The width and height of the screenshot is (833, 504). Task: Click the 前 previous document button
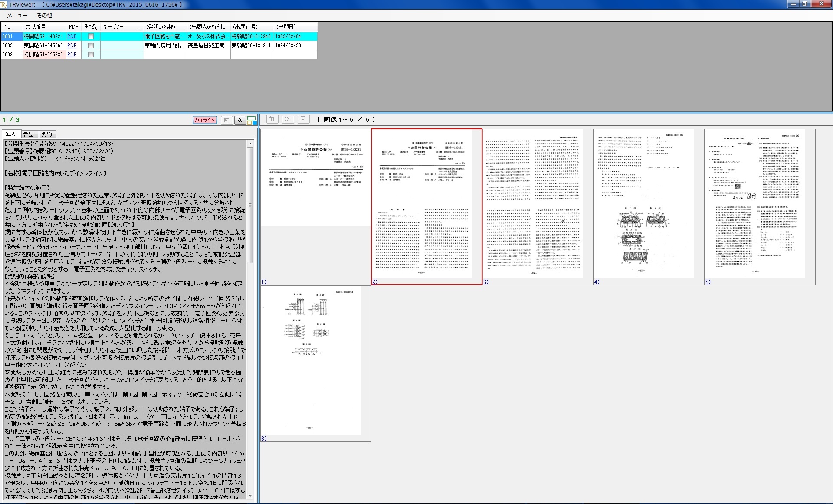[226, 121]
